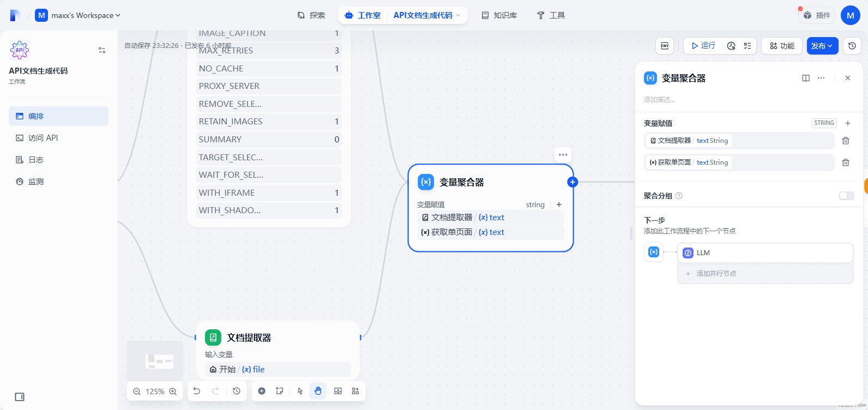This screenshot has height=410, width=868.
Task: Organize nodes layout automatically
Action: [355, 391]
